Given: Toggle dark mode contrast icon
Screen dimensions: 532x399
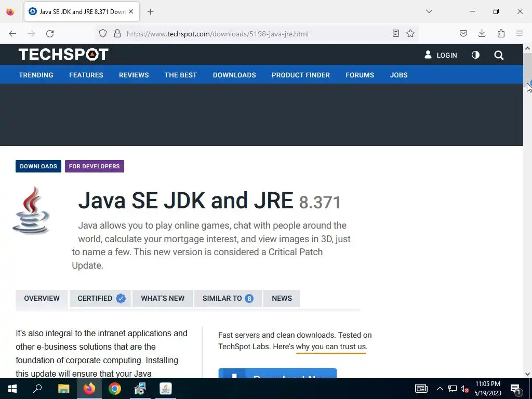Looking at the screenshot, I should [475, 55].
